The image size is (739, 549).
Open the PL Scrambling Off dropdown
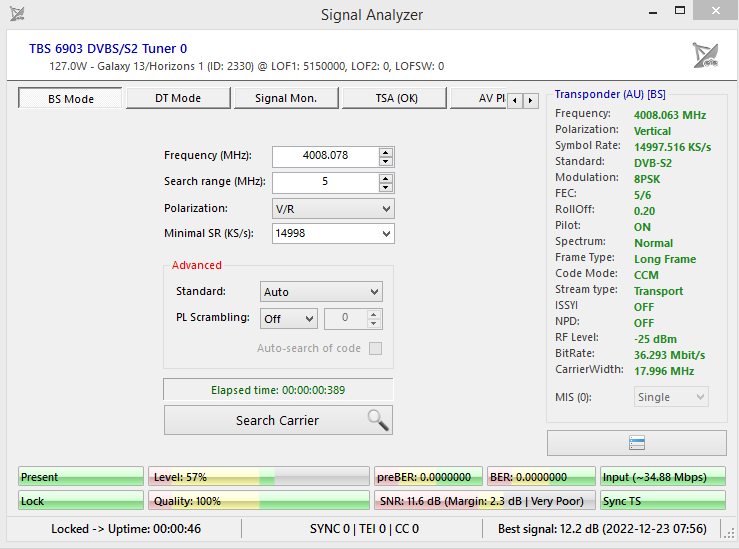click(x=288, y=319)
